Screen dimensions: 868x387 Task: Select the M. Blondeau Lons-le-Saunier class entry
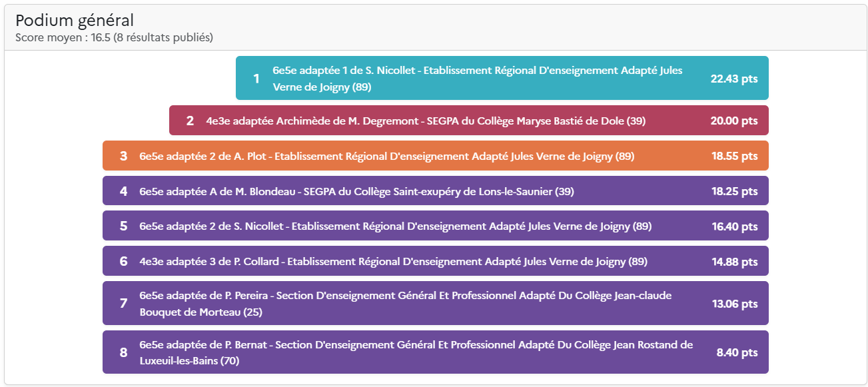tap(356, 192)
